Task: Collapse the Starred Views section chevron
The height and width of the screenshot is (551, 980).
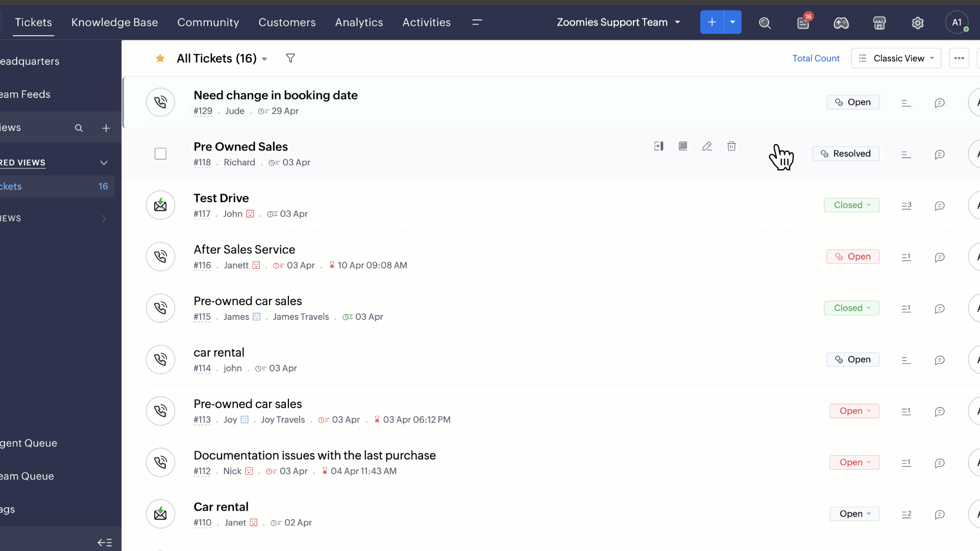Action: (104, 163)
